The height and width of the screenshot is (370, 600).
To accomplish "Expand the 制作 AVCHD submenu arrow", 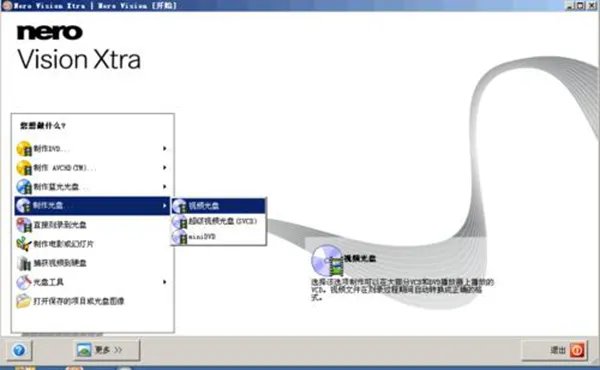I will click(x=165, y=168).
